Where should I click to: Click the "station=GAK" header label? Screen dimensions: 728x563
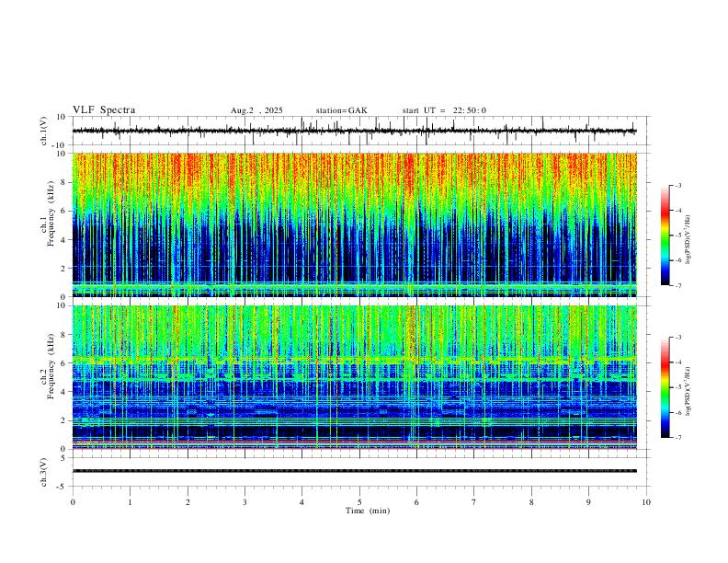click(341, 110)
